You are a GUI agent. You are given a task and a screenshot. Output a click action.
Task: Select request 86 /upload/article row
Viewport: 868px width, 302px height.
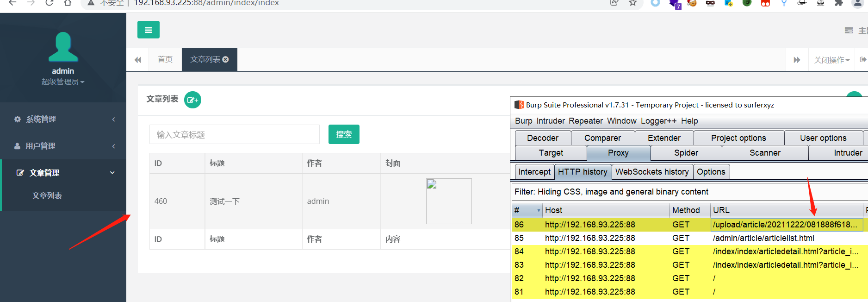689,225
